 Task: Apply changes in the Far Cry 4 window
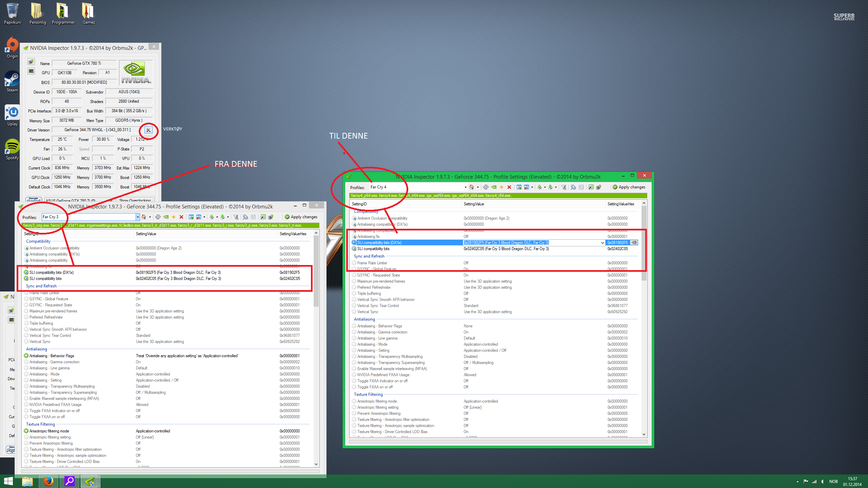pos(629,187)
